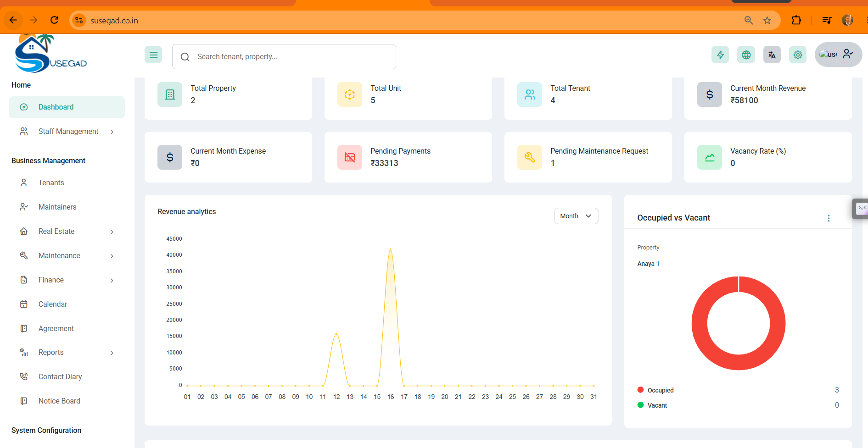Select Dashboard in sidebar
The image size is (868, 448).
(67, 107)
